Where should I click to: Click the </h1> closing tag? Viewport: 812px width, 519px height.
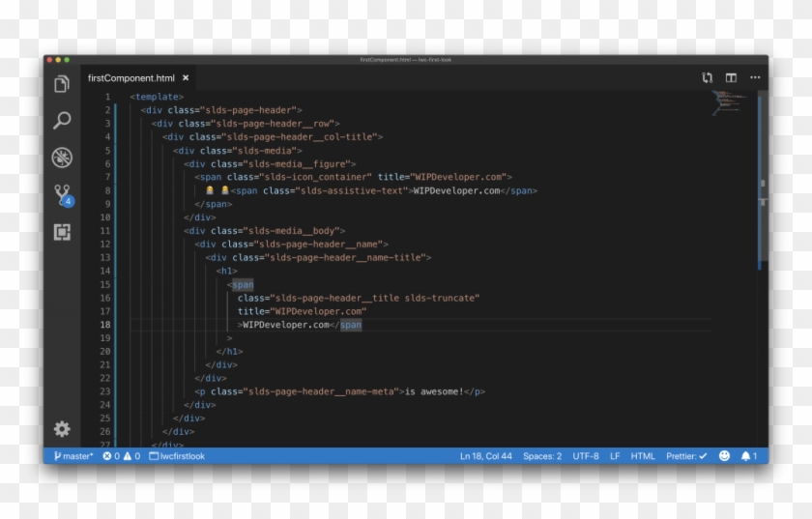click(229, 351)
